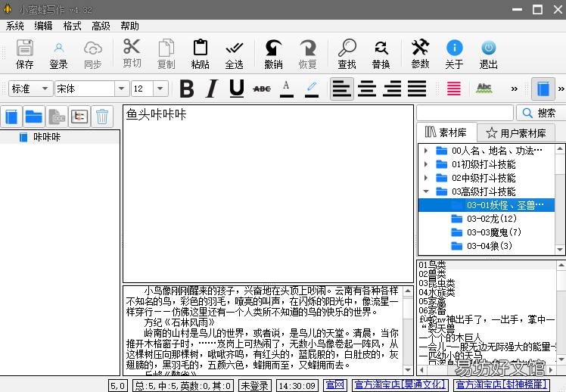The width and height of the screenshot is (566, 392).
Task: Click the 剪切 scissors icon
Action: (132, 54)
